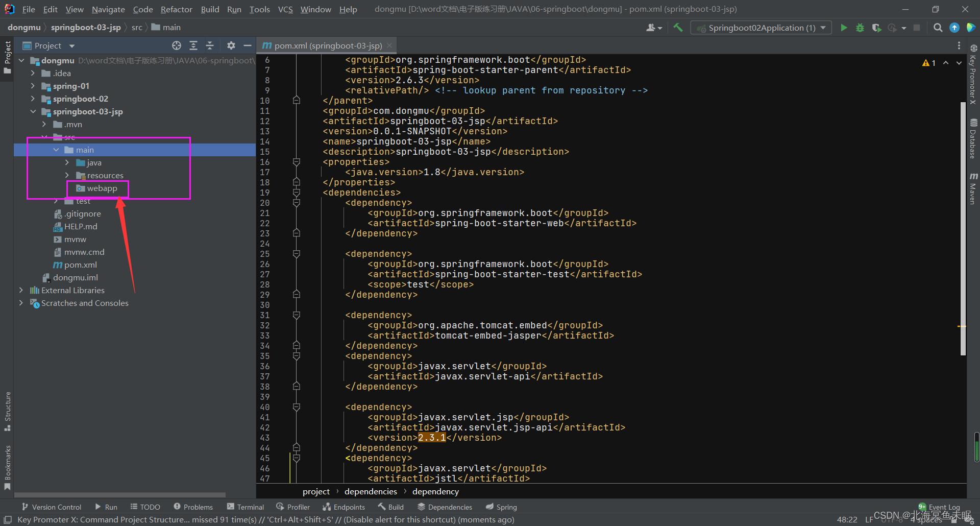Select the webapp folder in tree

[102, 188]
